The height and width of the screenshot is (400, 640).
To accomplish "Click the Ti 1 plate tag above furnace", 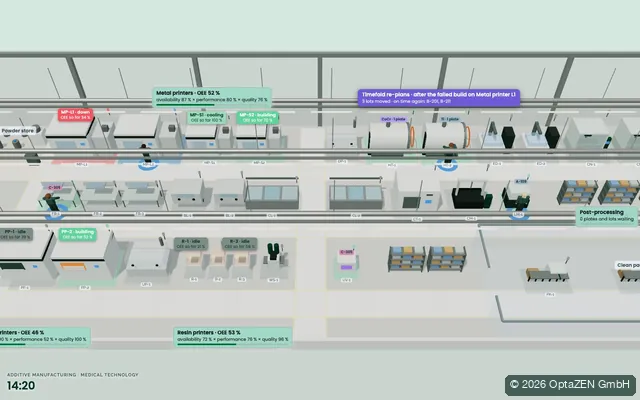I will coord(450,119).
